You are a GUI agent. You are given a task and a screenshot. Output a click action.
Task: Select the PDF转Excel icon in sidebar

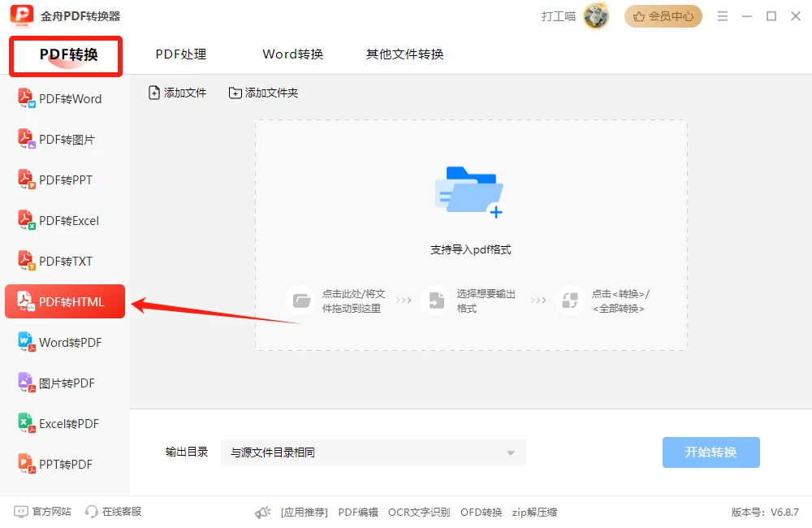(26, 219)
